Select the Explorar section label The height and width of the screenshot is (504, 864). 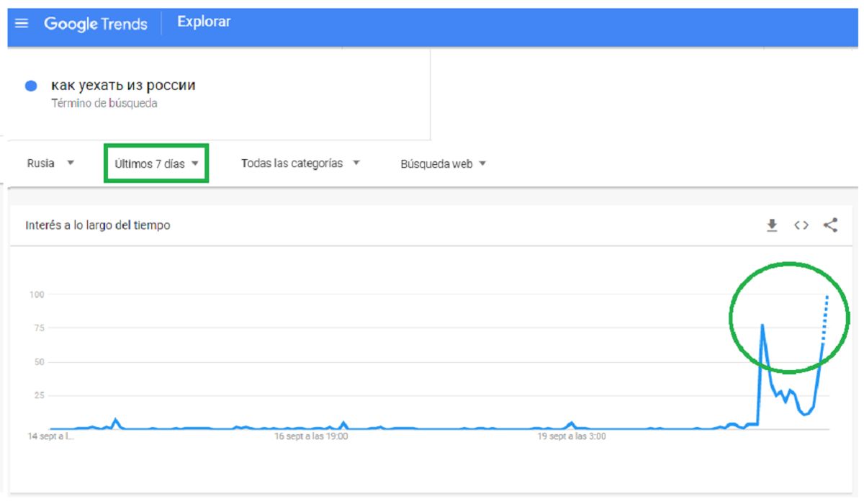[204, 22]
